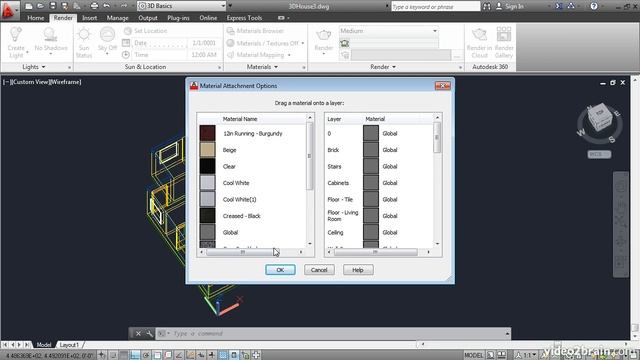Click the Wireframe visual style label

(x=64, y=82)
